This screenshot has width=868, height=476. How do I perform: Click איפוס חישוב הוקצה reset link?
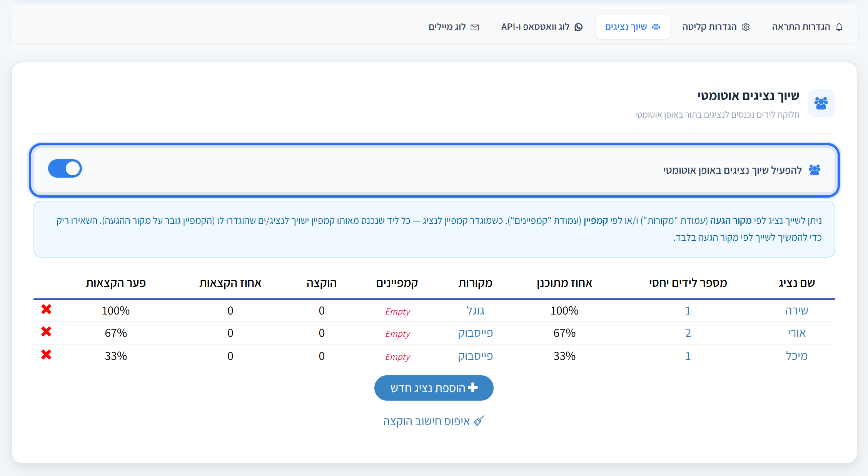[434, 421]
